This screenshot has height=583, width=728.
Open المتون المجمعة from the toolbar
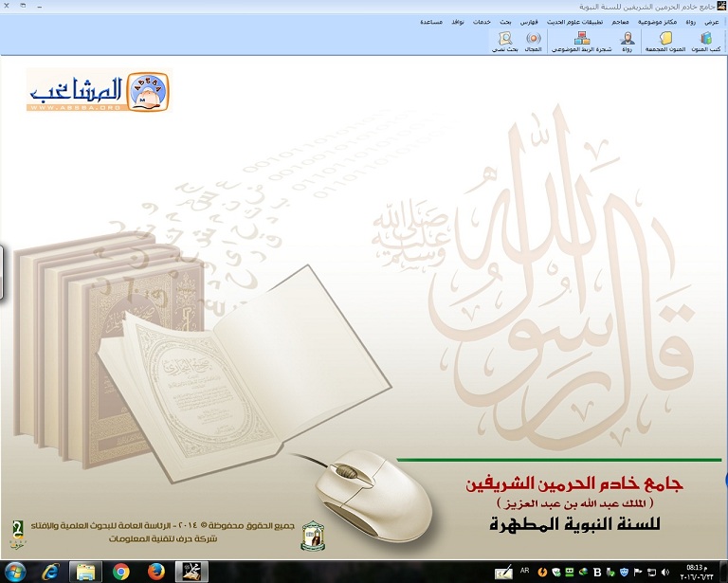[665, 42]
